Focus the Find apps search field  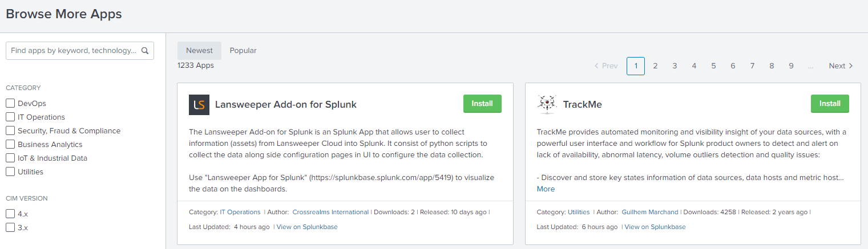pyautogui.click(x=73, y=51)
